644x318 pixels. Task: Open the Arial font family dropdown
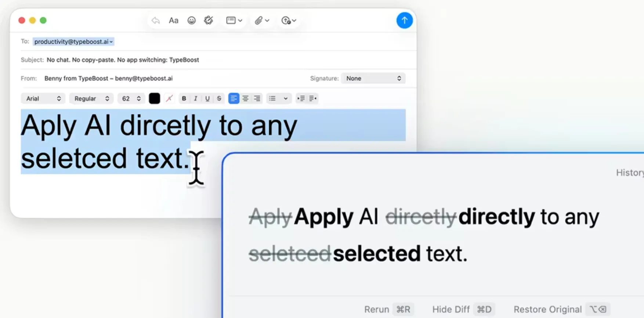tap(43, 98)
